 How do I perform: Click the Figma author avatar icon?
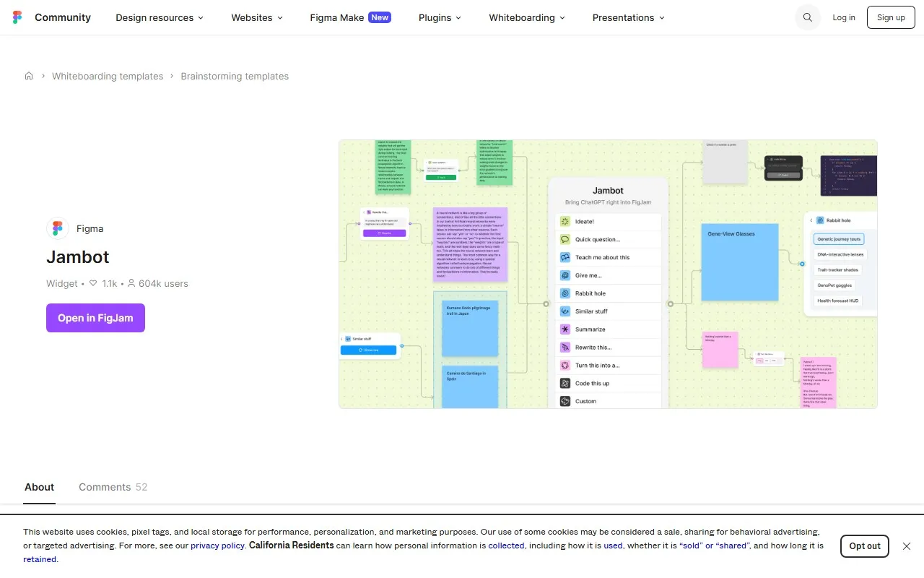(58, 228)
